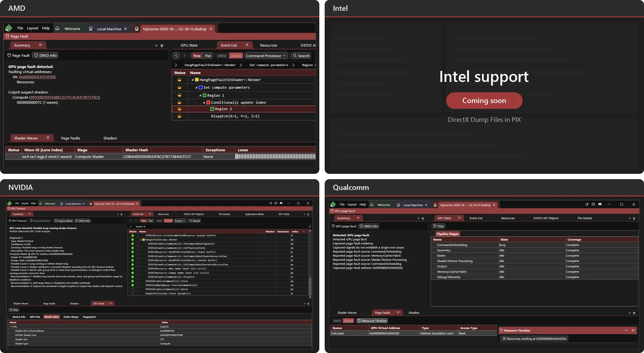Click the Filter button in Qualcomm GPU State
The height and width of the screenshot is (353, 644).
pos(438,226)
